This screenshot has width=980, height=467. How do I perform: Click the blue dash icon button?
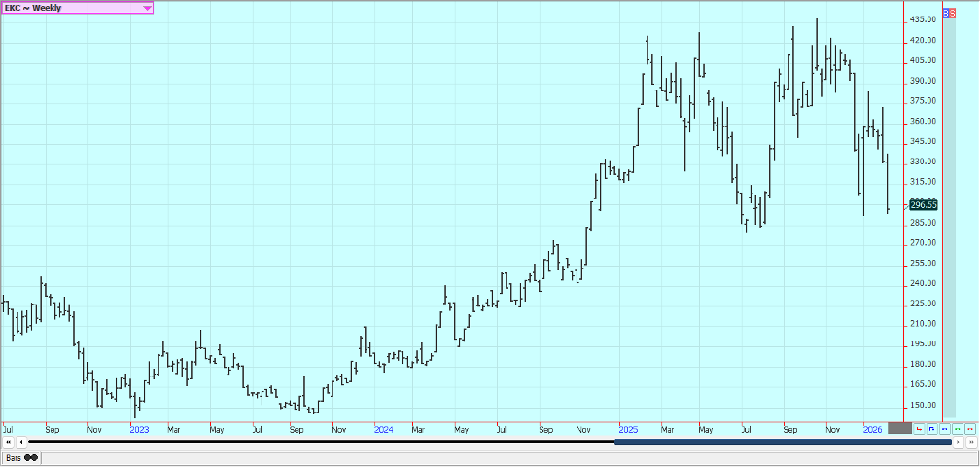(944, 428)
